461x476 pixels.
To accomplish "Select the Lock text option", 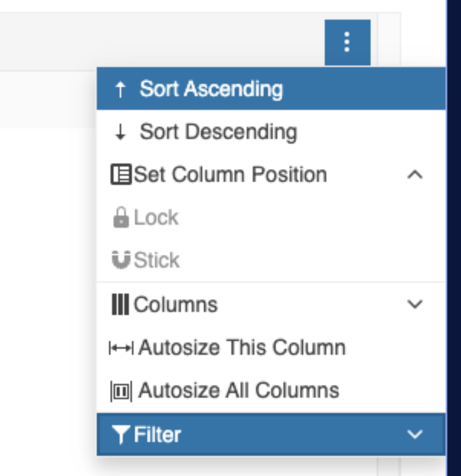I will [156, 217].
